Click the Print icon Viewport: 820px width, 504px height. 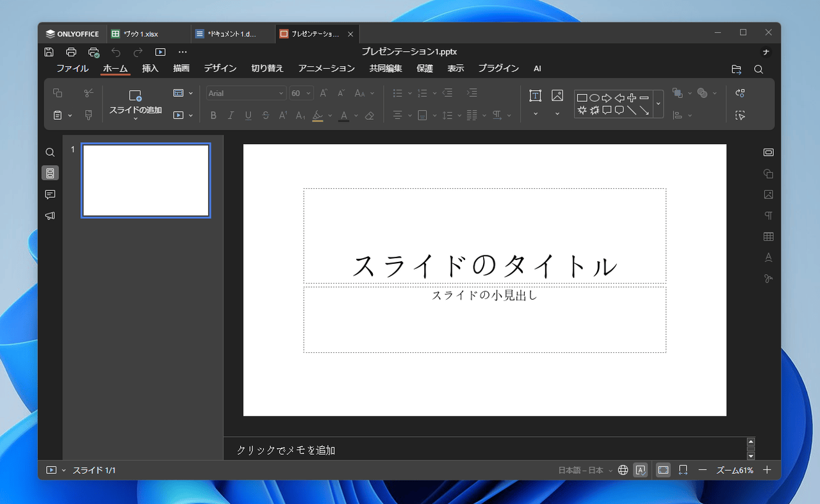click(71, 52)
